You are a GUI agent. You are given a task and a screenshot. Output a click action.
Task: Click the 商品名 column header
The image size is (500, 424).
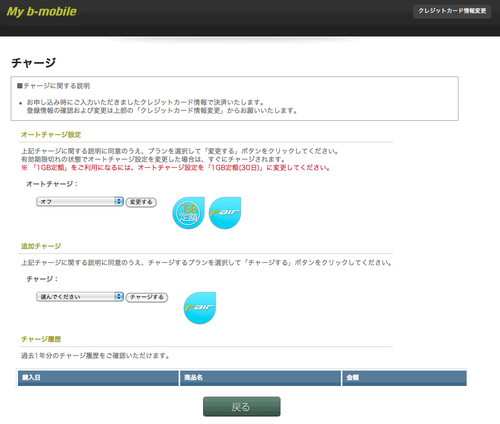[x=260, y=378]
